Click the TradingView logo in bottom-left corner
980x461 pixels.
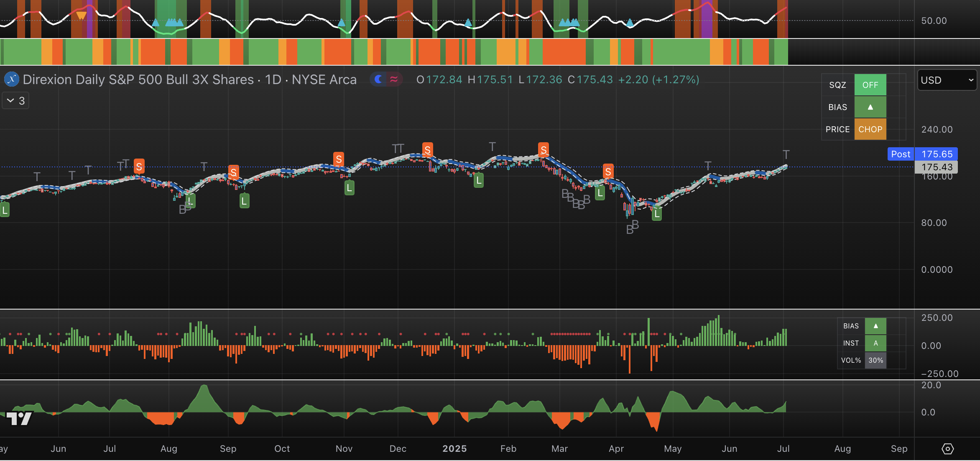point(19,418)
